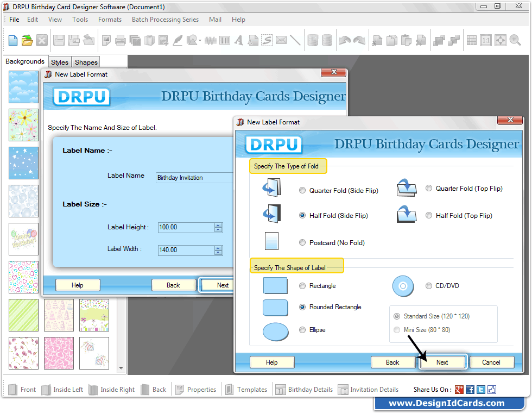Open the File menu
The height and width of the screenshot is (413, 532).
coord(14,20)
